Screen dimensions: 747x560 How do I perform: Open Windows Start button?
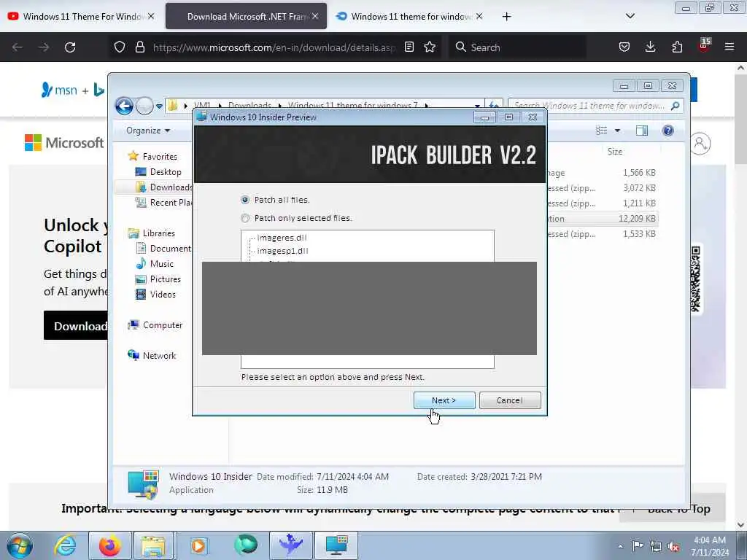click(20, 545)
